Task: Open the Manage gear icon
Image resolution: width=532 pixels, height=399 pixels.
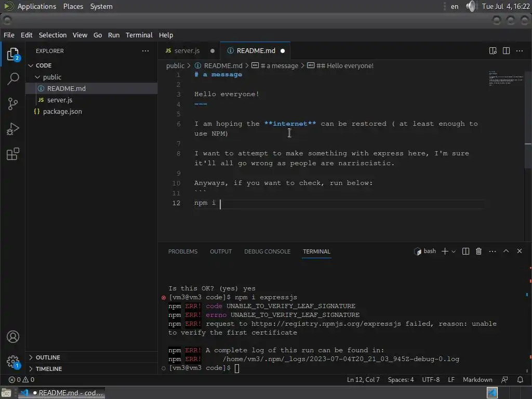Action: [13, 362]
